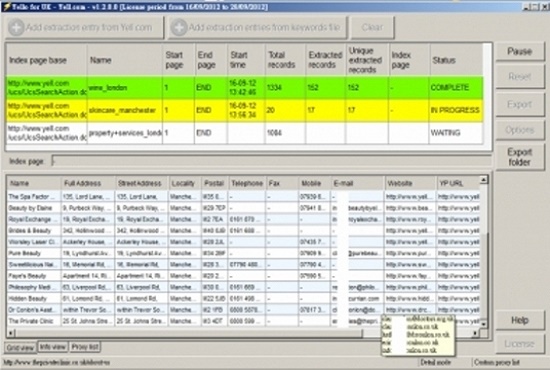The height and width of the screenshot is (370, 550).
Task: Sort results by the Street Address column
Action: 141,183
